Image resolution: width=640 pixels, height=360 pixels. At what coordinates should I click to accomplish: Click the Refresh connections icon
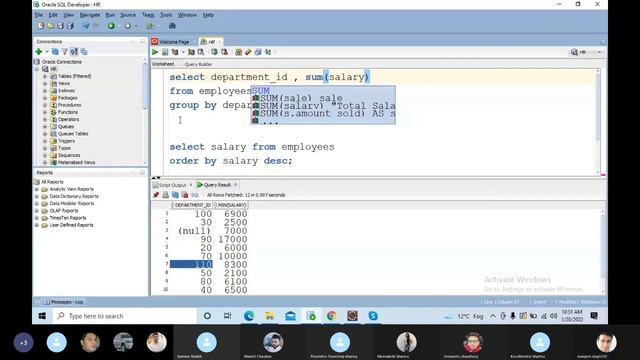55,51
